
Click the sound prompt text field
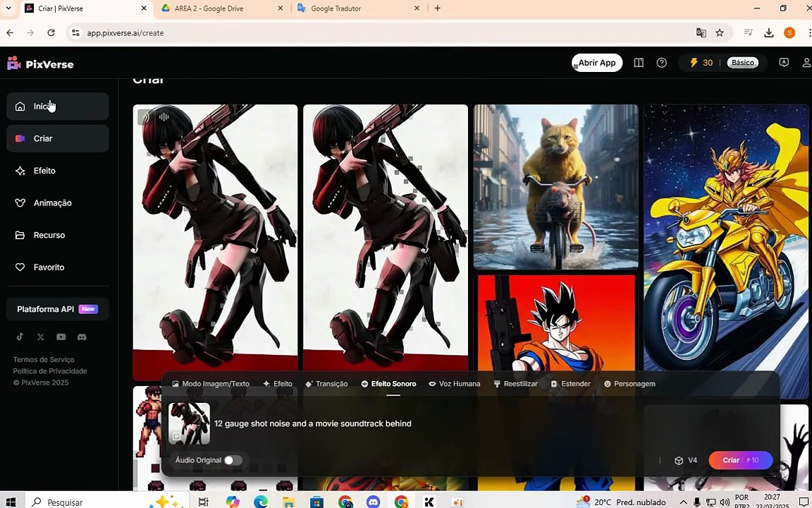coord(492,423)
